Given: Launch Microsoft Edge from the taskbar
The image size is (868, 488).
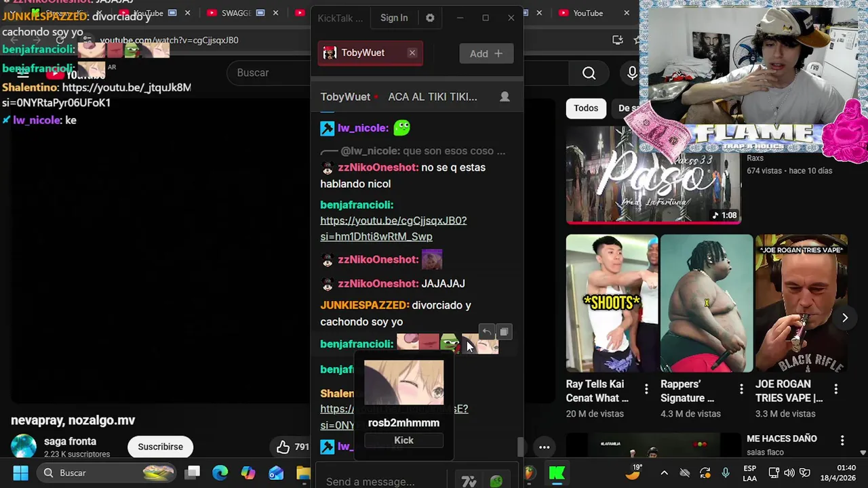Looking at the screenshot, I should 220,472.
